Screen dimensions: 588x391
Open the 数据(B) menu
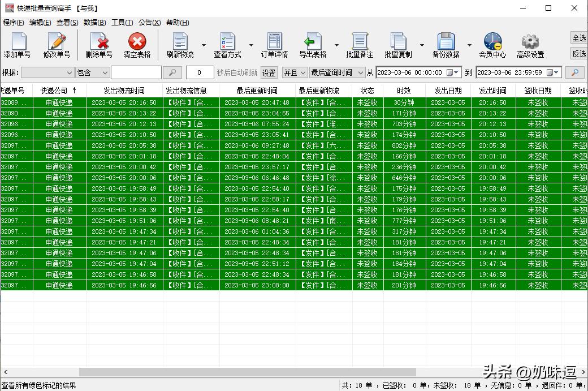click(94, 23)
